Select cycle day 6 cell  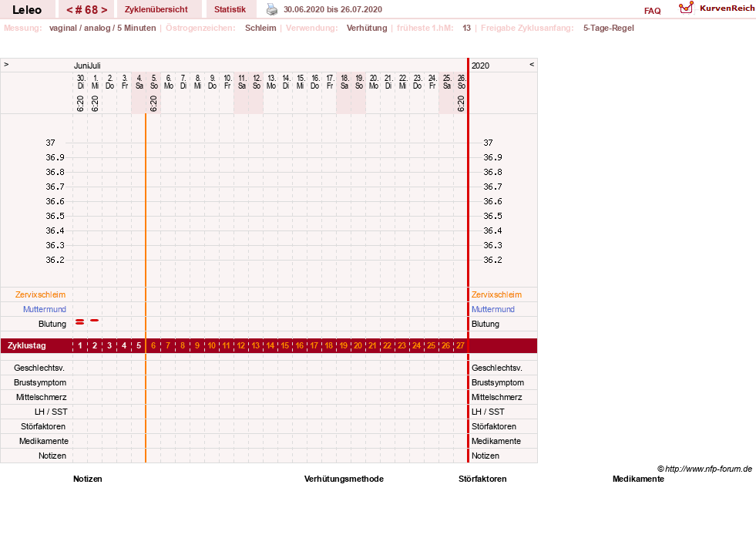[x=153, y=346]
